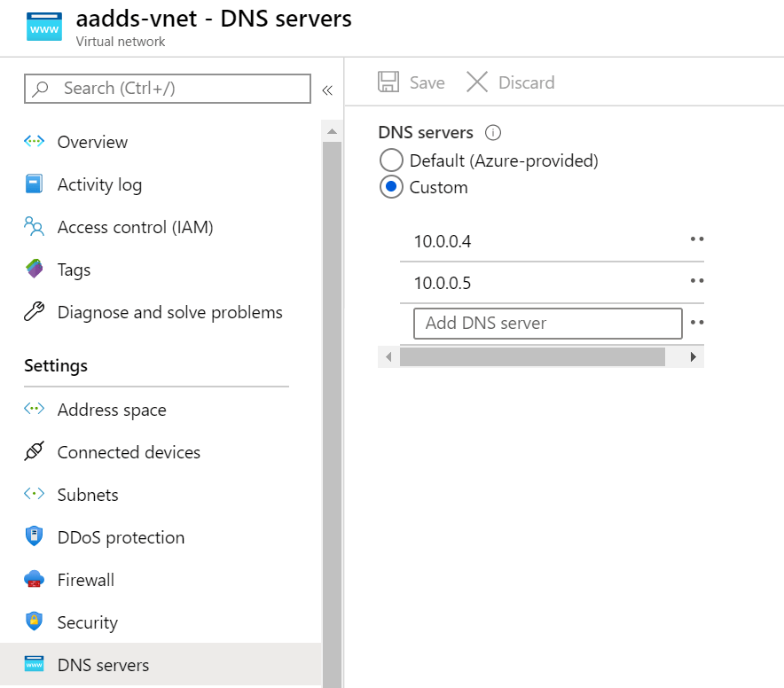Click the Firewall cloud icon
The width and height of the screenshot is (784, 688).
coord(34,580)
